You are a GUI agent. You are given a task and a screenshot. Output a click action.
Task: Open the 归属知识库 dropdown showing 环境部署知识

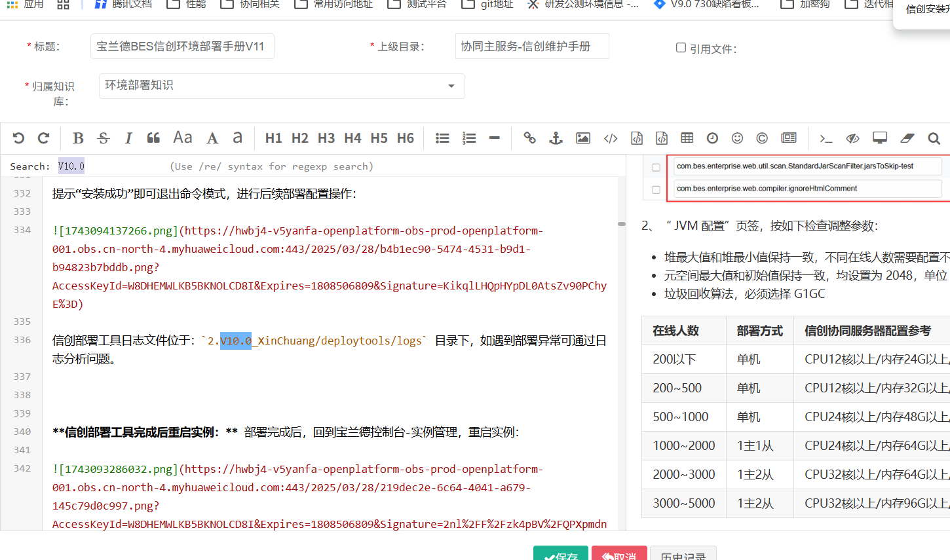click(x=282, y=86)
